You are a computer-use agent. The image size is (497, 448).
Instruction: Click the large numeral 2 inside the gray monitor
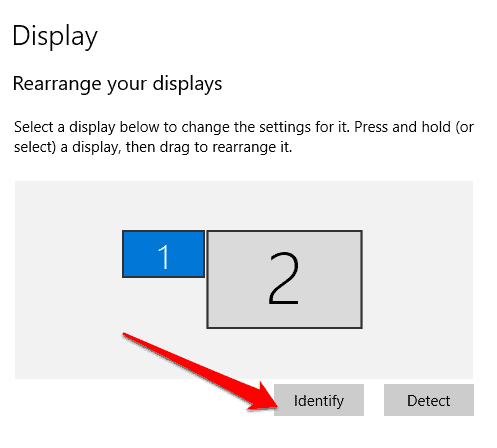pyautogui.click(x=284, y=279)
